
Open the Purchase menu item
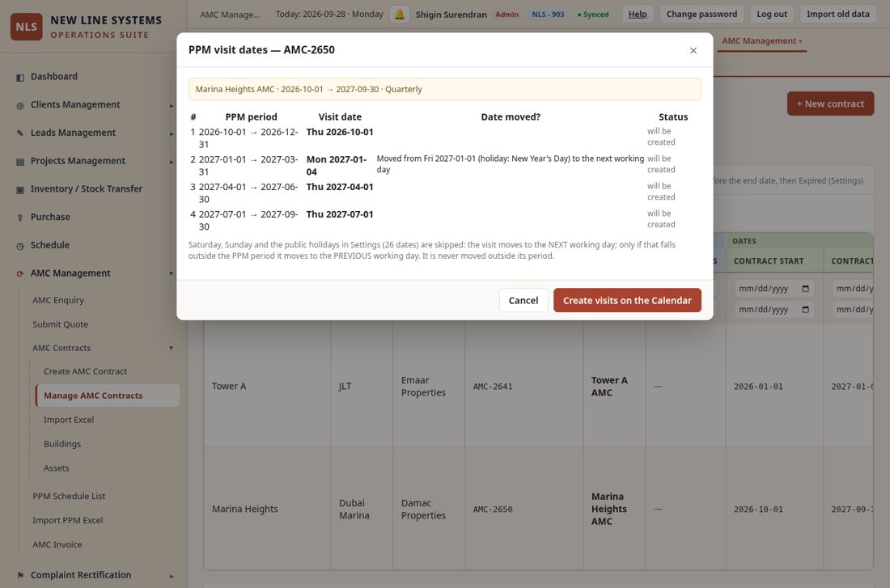50,217
